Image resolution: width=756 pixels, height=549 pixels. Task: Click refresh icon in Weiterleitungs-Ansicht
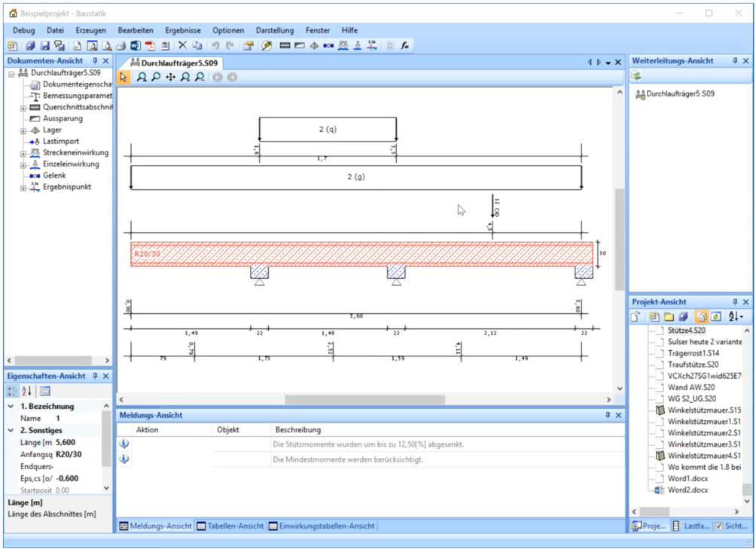[x=636, y=76]
